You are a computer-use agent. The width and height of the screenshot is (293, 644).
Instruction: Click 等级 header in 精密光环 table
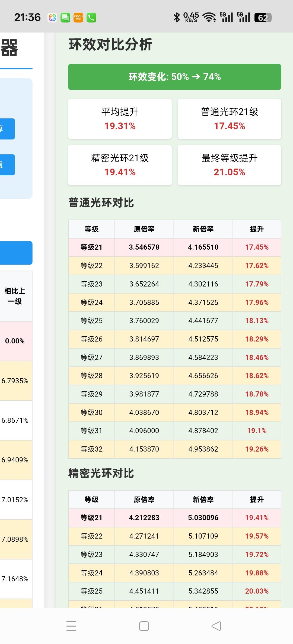click(x=91, y=500)
